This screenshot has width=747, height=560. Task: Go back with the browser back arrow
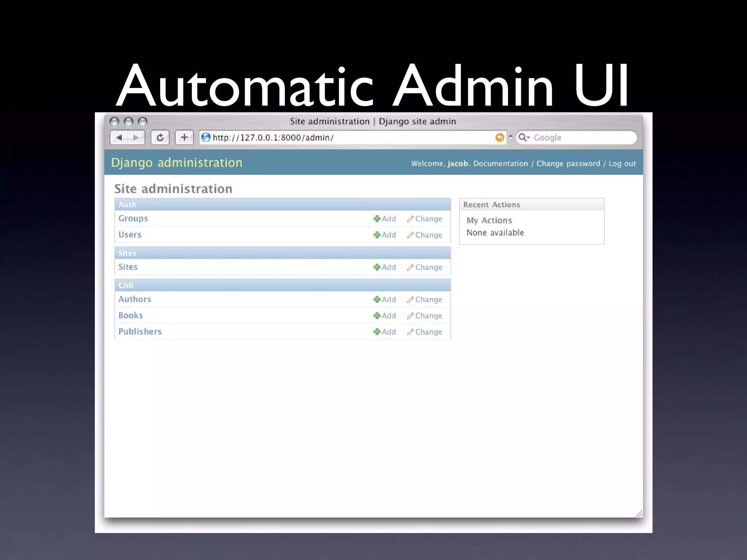[119, 137]
